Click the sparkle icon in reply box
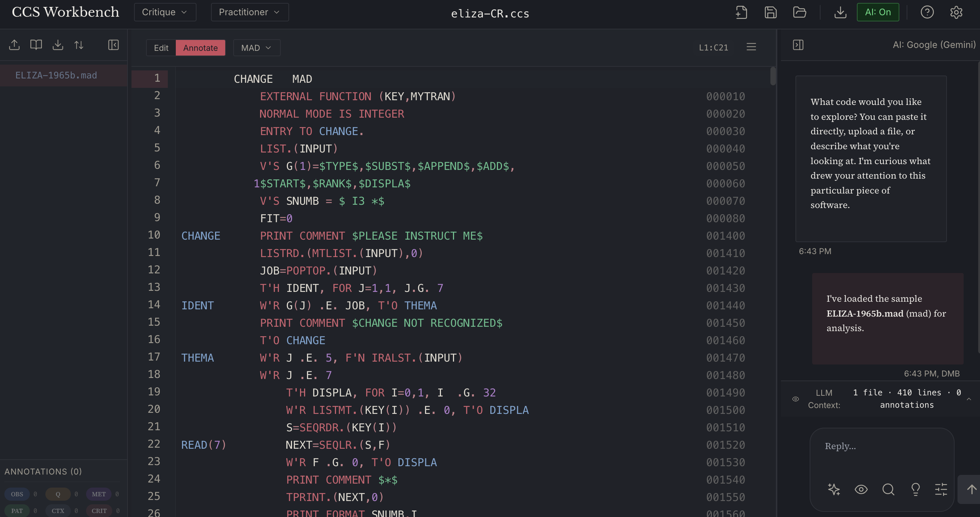Viewport: 980px width, 517px height. click(x=834, y=489)
